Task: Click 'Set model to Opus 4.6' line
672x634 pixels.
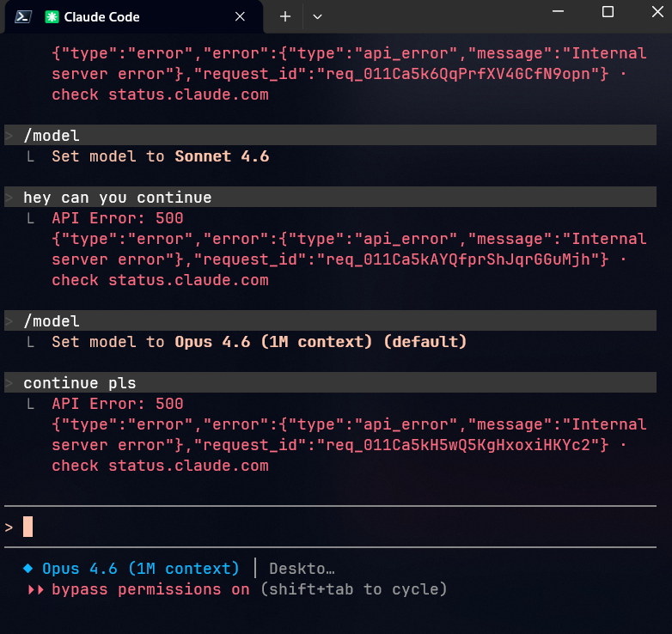Action: (x=260, y=342)
